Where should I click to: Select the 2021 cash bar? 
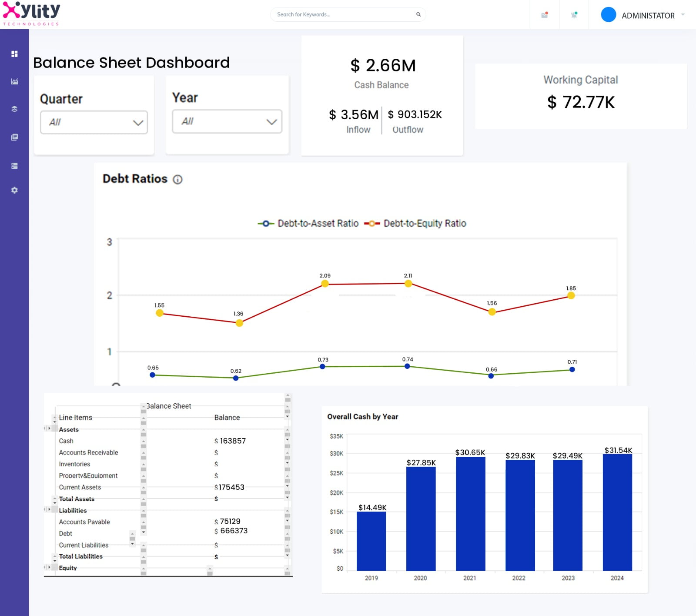(x=470, y=514)
